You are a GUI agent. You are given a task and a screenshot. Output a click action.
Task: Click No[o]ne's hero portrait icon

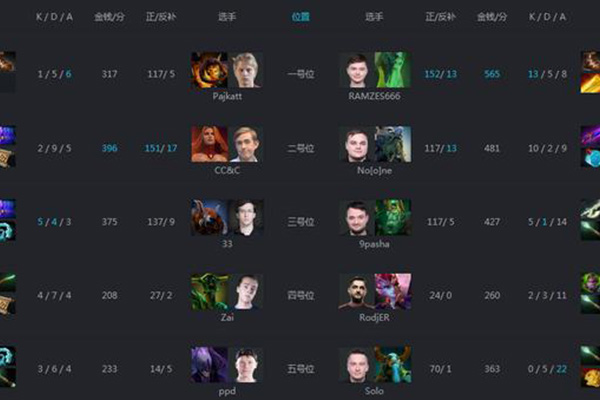click(x=393, y=144)
